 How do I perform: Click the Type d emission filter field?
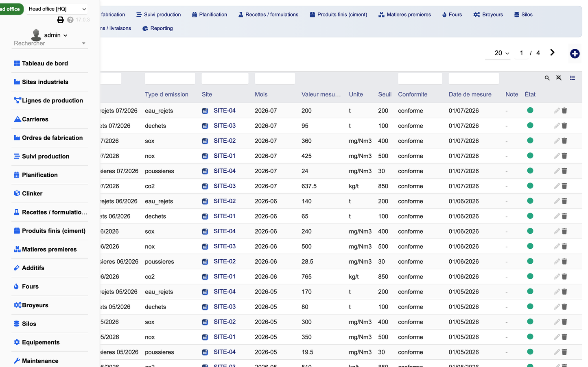170,78
